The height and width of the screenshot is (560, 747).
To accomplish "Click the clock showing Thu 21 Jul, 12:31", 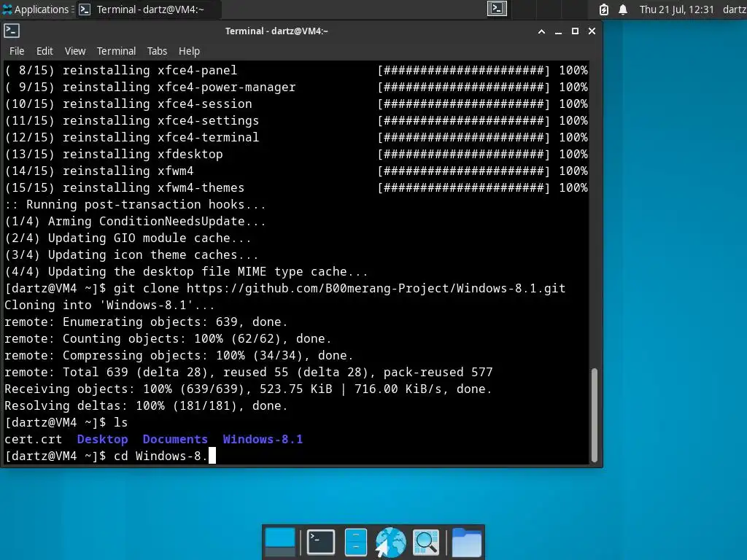I will tap(676, 9).
